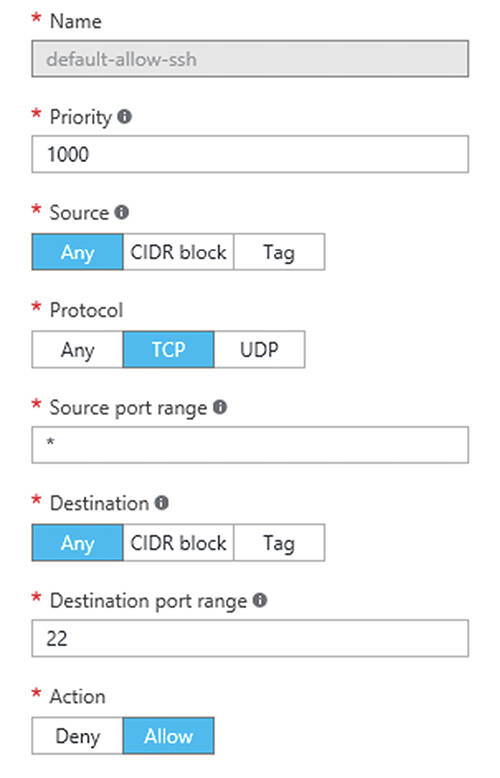Click the Destination info icon
Screen dimensions: 500x778
(x=162, y=503)
